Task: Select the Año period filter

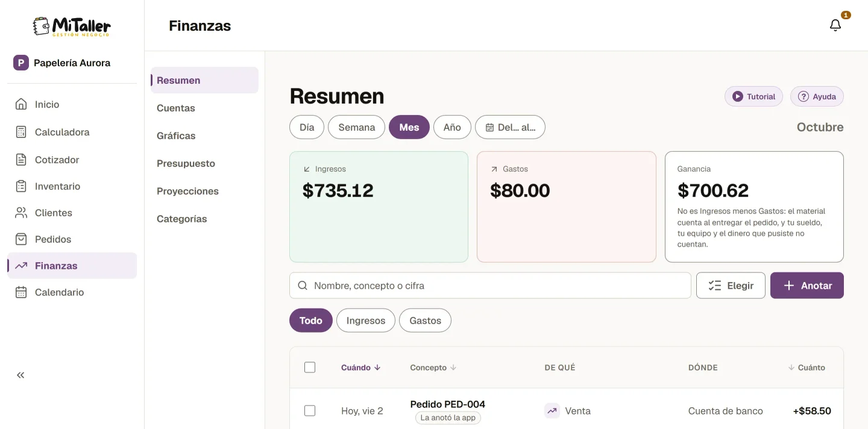Action: coord(452,127)
